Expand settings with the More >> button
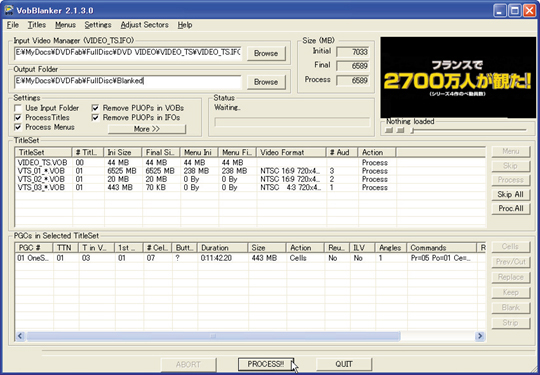 (147, 129)
